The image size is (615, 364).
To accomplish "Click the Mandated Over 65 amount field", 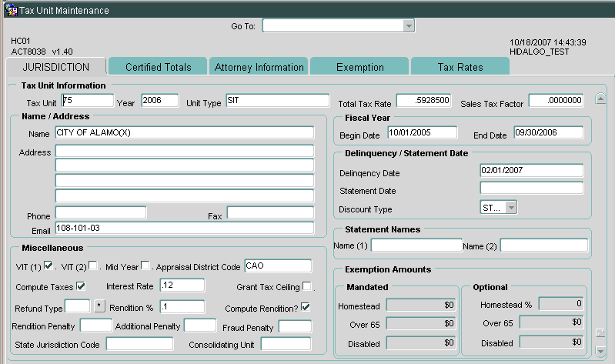I will (421, 323).
